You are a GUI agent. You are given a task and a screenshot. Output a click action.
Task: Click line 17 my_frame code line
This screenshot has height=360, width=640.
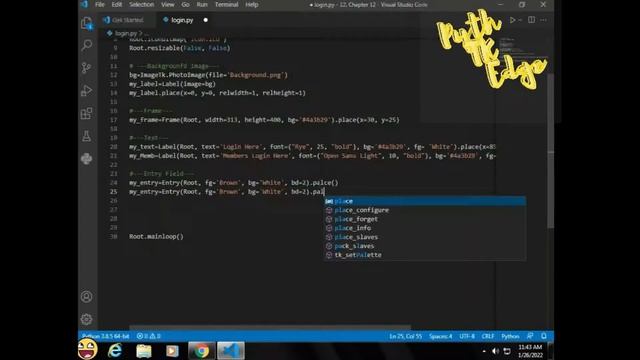(264, 120)
